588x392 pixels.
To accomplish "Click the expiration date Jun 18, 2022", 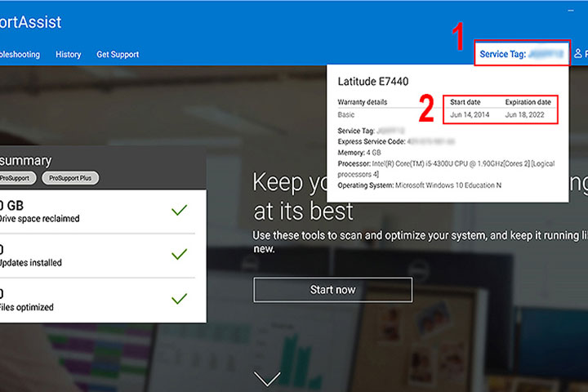I will point(524,115).
